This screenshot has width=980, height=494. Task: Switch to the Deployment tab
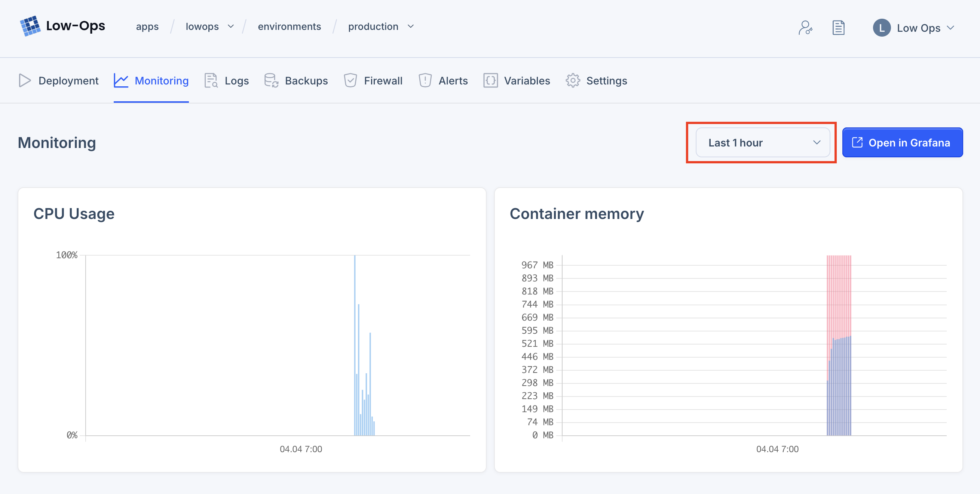pyautogui.click(x=59, y=81)
